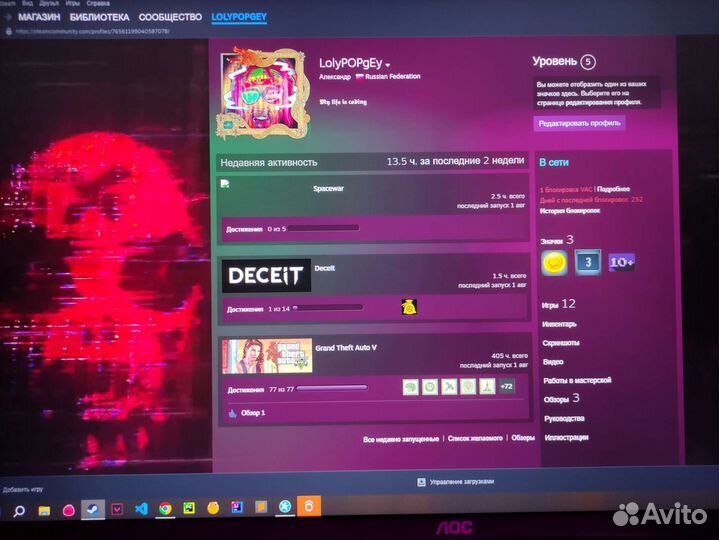Select the LOLYPOPGEY profile tab

(x=239, y=17)
